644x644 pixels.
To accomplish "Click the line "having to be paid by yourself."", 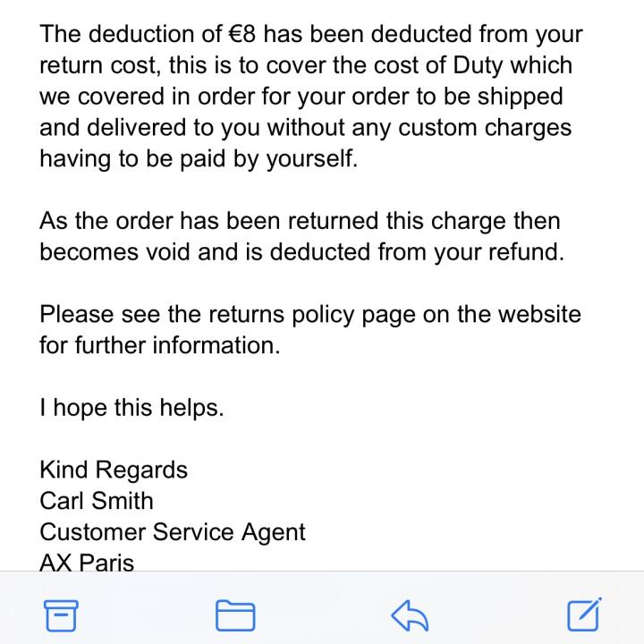I will 198,158.
